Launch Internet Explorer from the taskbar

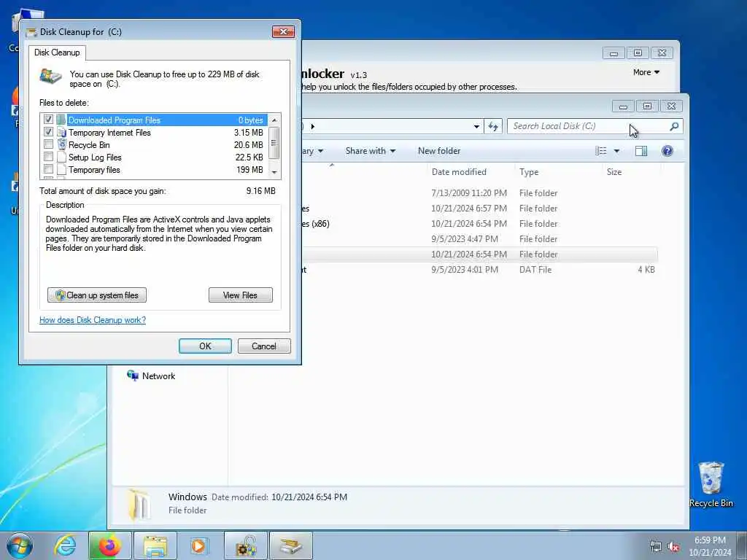65,545
